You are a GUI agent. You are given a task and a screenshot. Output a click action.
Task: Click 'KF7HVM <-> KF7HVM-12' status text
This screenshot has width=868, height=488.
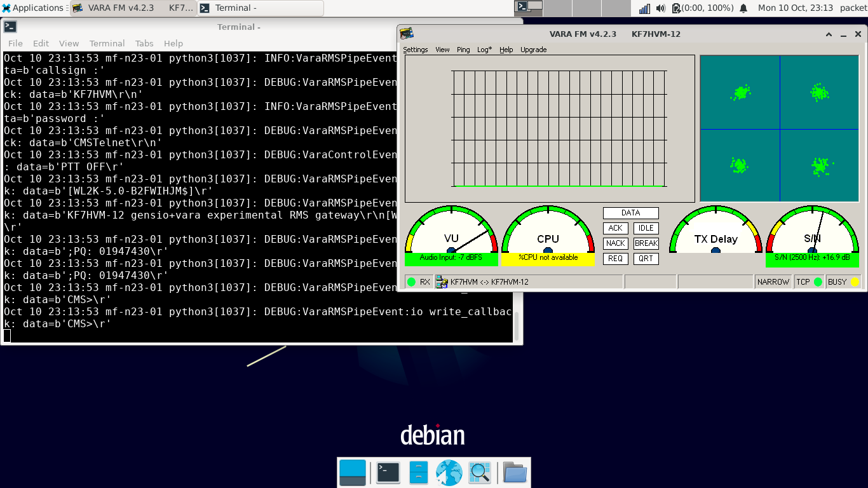(x=489, y=282)
